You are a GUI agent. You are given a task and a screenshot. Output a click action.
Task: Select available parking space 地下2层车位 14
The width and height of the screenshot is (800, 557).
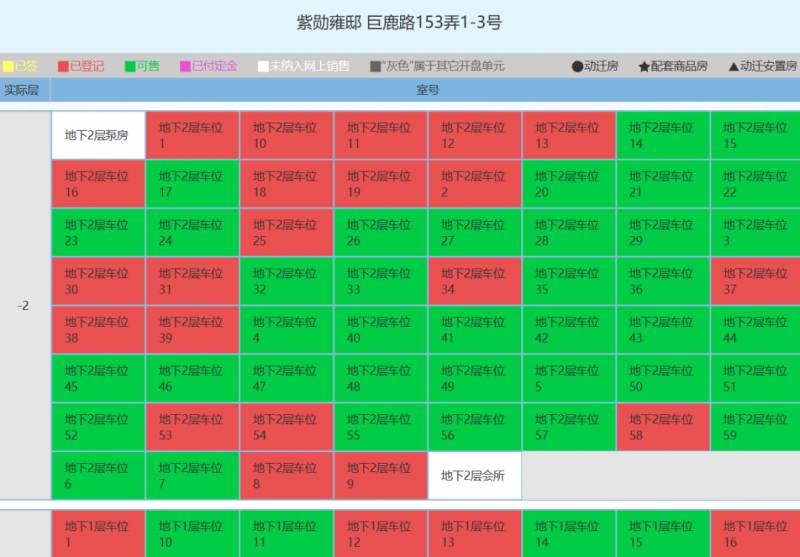[x=663, y=135]
